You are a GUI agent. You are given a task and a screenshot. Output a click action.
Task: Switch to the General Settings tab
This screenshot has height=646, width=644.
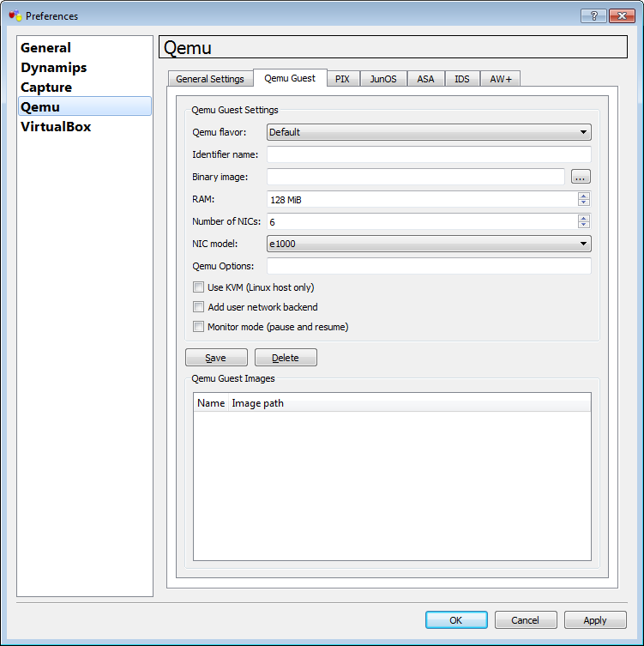click(210, 79)
